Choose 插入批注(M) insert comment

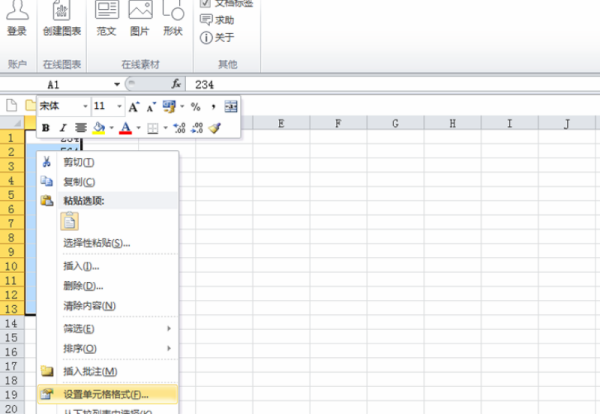108,371
